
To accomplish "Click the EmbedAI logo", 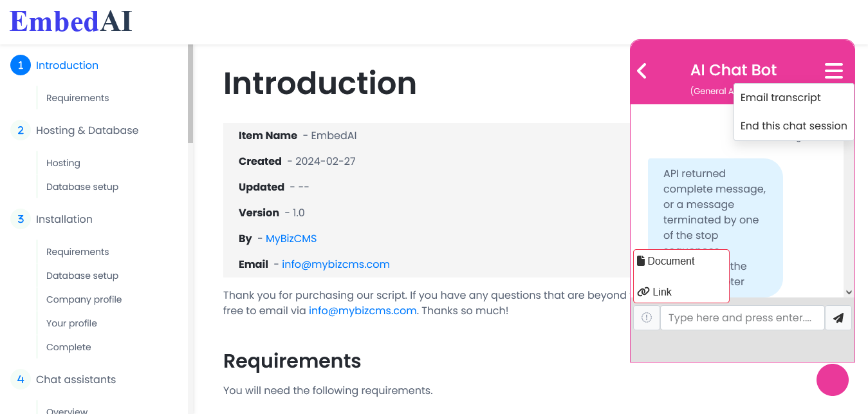I will coord(71,21).
